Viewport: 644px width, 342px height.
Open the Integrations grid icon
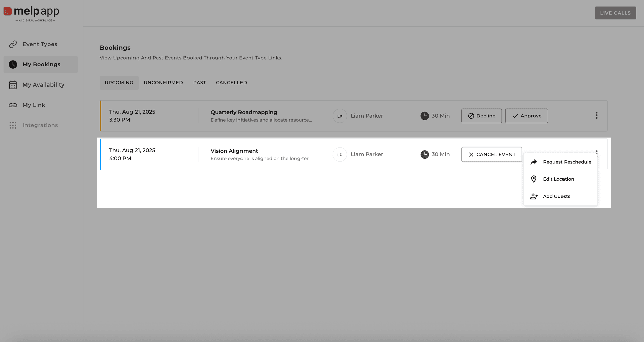[13, 125]
